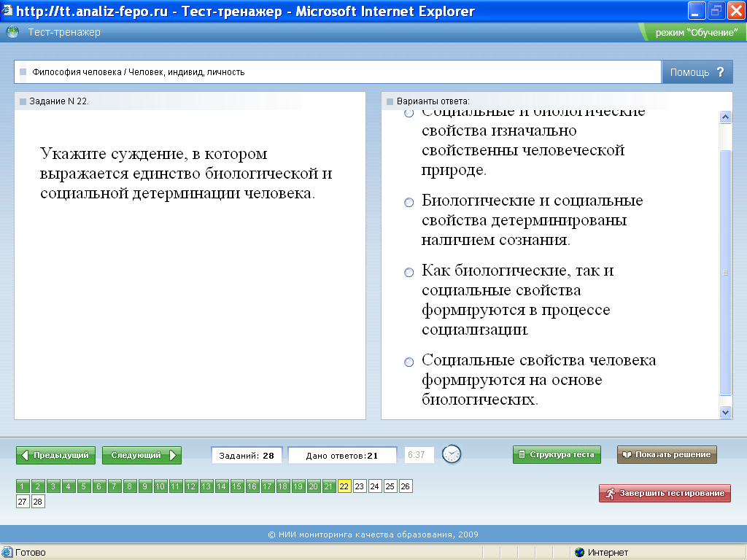
Task: Jump to question 19
Action: click(298, 486)
